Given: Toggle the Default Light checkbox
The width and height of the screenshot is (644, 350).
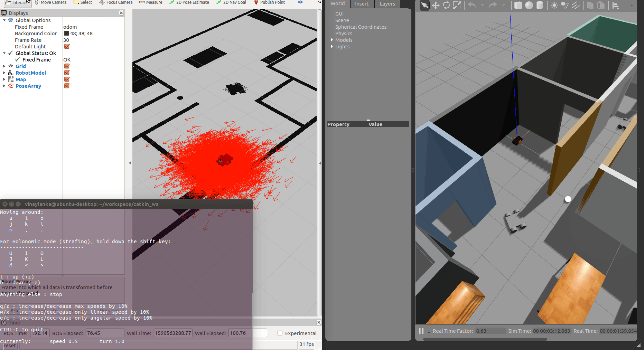Looking at the screenshot, I should tap(67, 46).
